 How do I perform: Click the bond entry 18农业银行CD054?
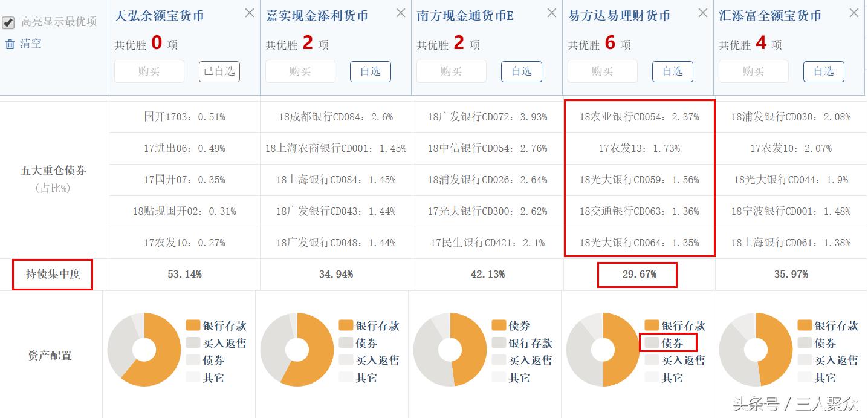point(638,117)
